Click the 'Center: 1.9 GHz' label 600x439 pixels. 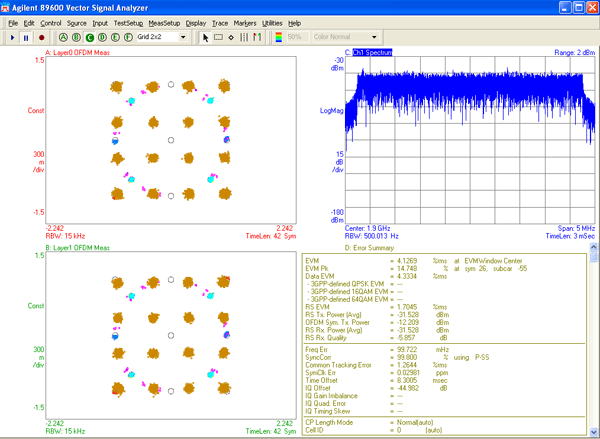click(367, 228)
